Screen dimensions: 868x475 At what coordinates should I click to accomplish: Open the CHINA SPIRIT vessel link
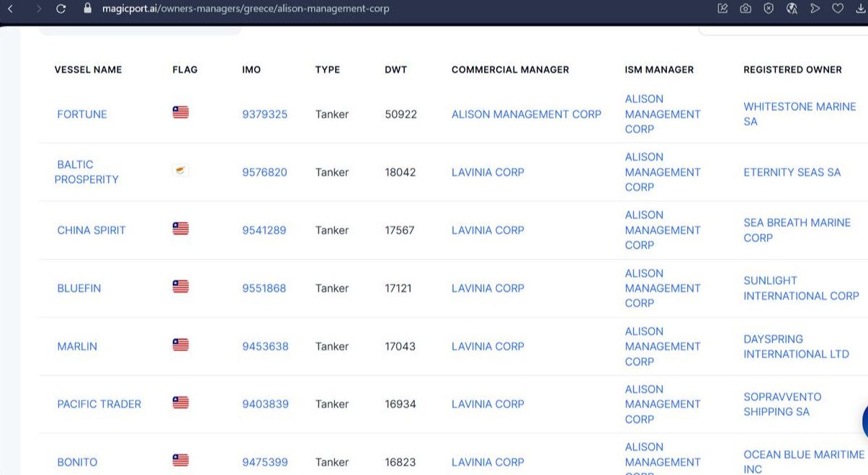point(91,231)
